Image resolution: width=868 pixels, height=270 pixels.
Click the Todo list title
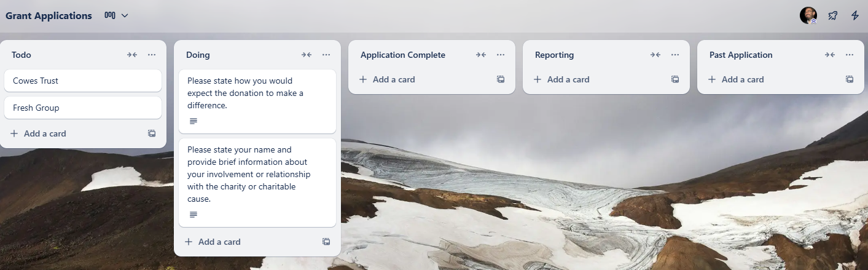pos(22,55)
